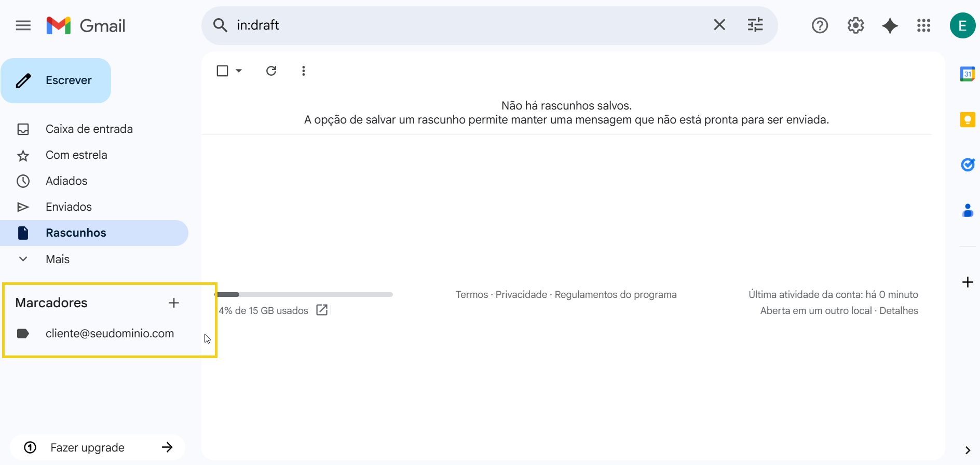Open the Termos link
This screenshot has height=465, width=980.
472,294
